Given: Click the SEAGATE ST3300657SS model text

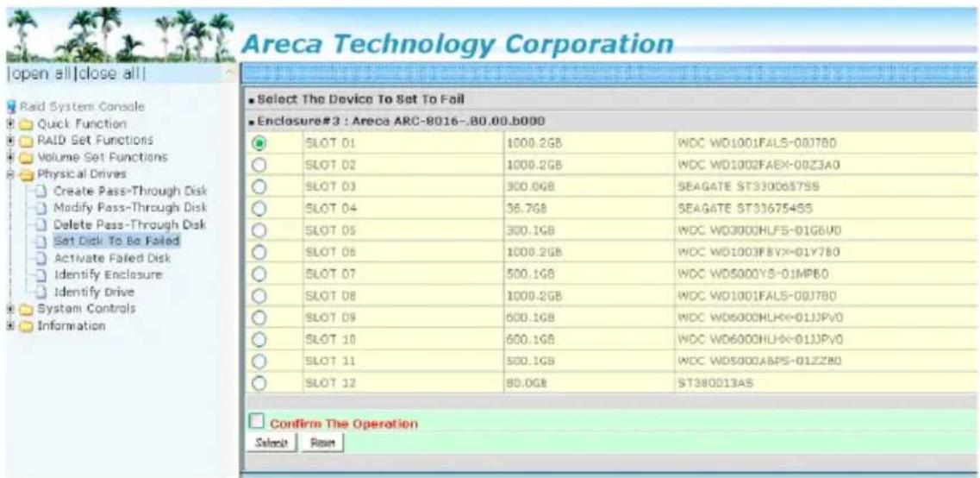Looking at the screenshot, I should pyautogui.click(x=748, y=186).
